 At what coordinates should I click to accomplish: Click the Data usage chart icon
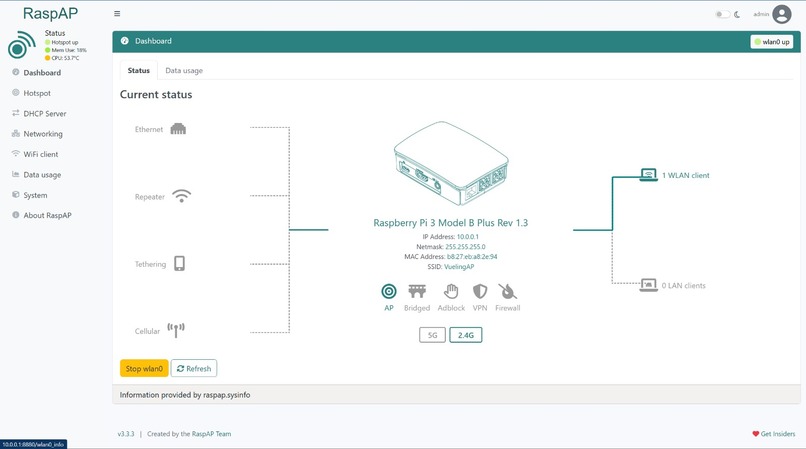point(15,174)
